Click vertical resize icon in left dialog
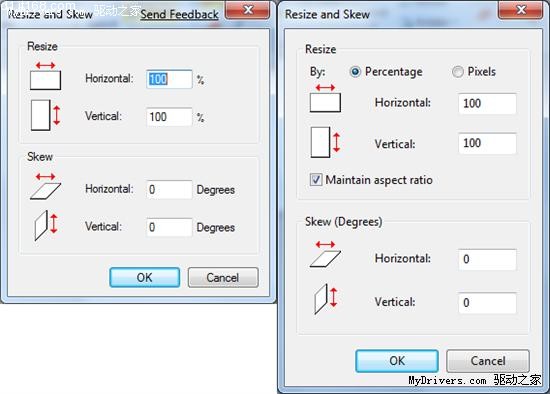 pos(45,115)
